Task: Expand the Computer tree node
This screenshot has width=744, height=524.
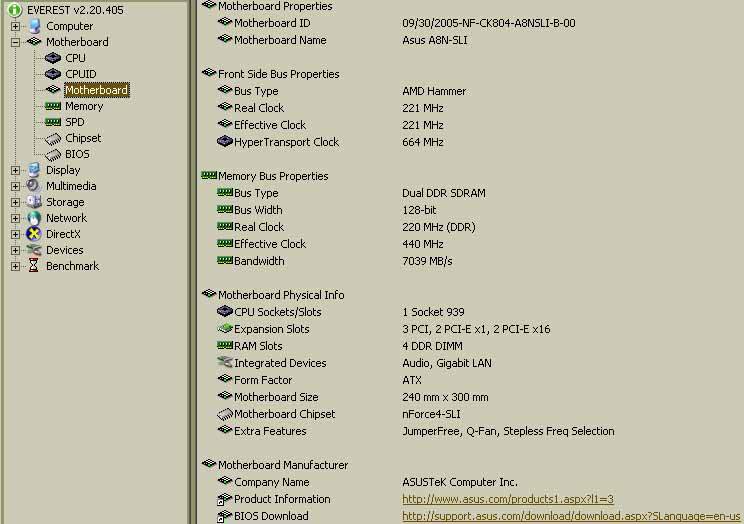Action: 15,26
